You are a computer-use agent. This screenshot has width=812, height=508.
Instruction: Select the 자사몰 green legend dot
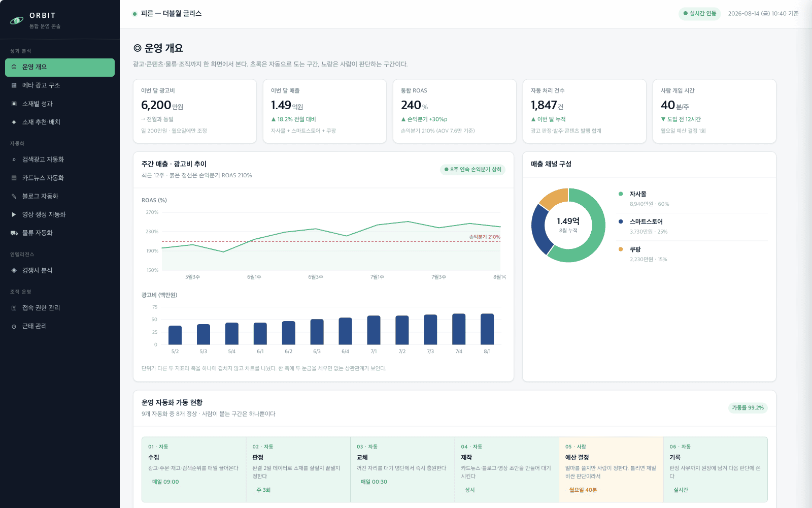[x=621, y=194]
